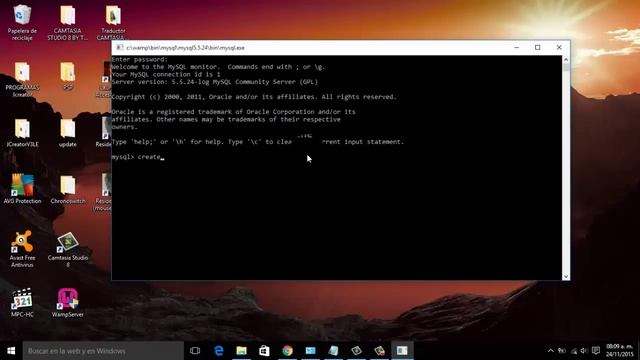Open the network status tray icon
Screen dimensions: 640x360
click(573, 351)
